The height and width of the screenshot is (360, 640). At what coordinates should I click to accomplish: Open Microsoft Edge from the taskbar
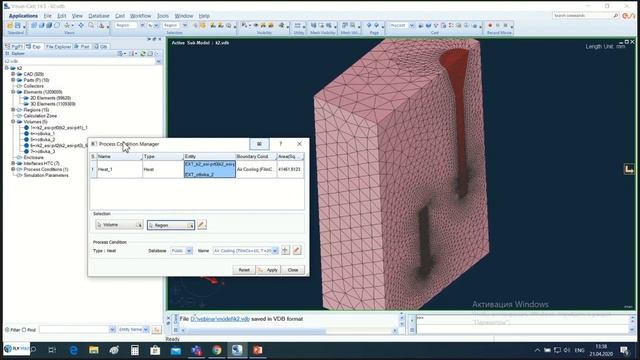click(73, 350)
